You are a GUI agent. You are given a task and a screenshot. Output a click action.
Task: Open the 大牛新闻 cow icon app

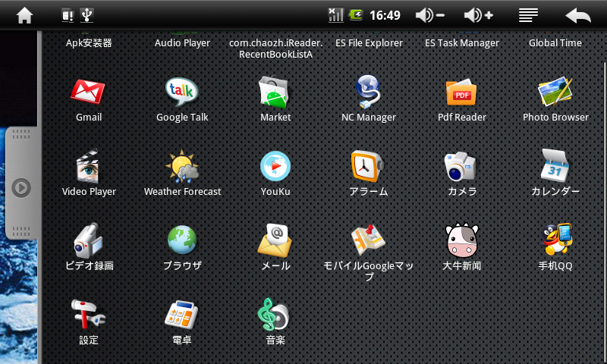[x=461, y=240]
